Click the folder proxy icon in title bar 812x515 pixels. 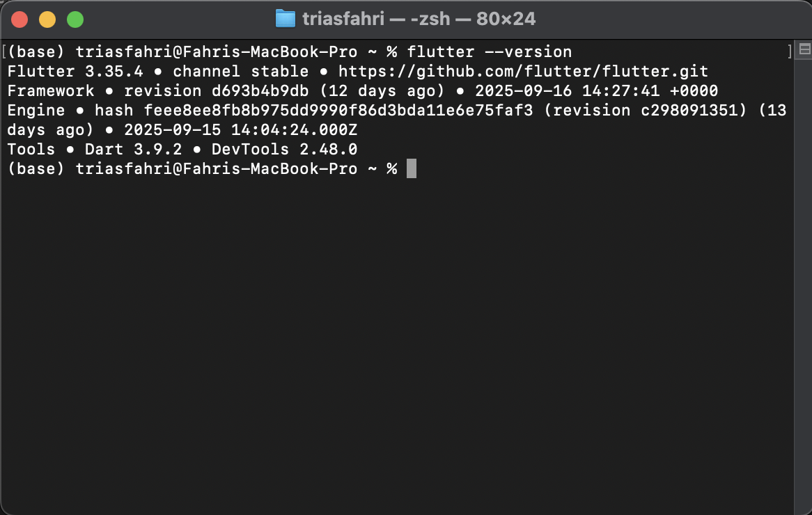click(286, 19)
